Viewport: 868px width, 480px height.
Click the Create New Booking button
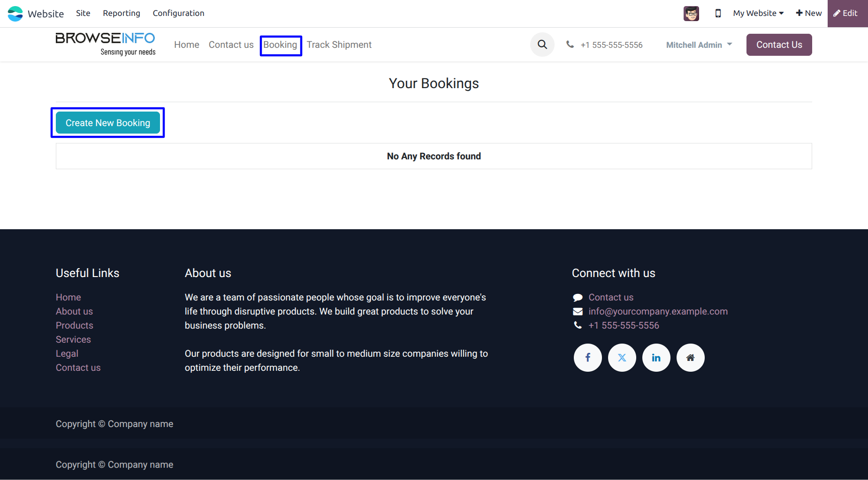(108, 123)
